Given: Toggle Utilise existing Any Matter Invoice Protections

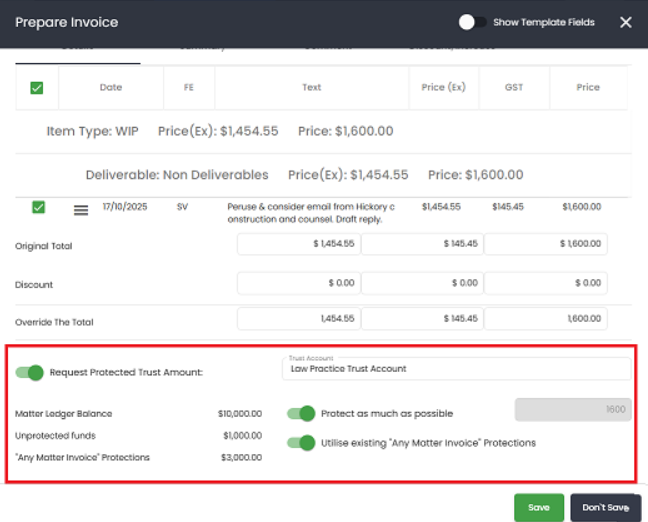Looking at the screenshot, I should (302, 442).
